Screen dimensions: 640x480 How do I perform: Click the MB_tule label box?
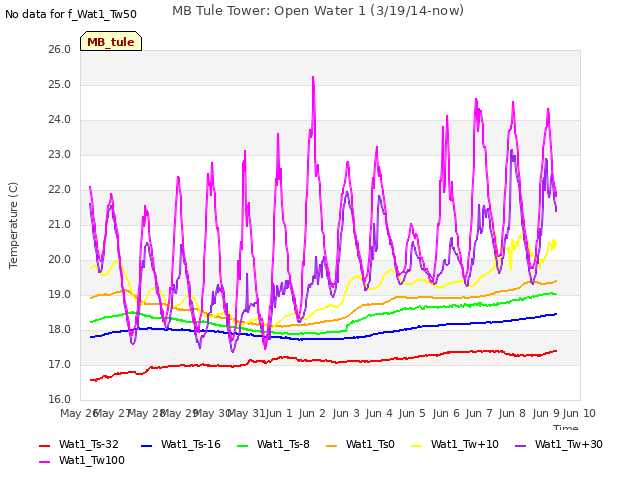(x=111, y=41)
